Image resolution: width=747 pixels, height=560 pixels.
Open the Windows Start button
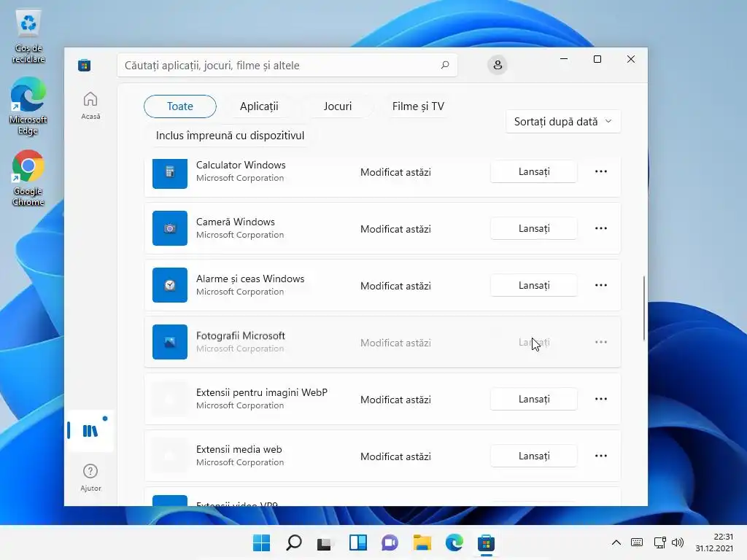click(261, 542)
